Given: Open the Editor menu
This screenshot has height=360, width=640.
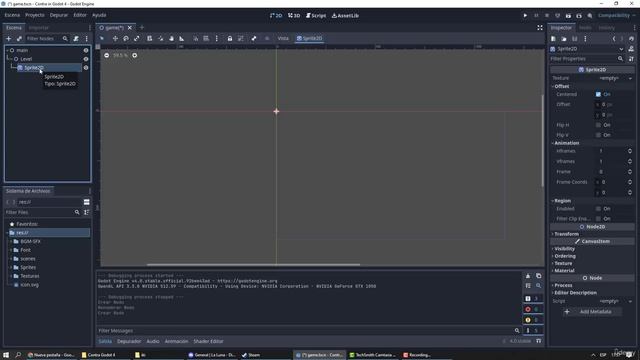Looking at the screenshot, I should (80, 15).
